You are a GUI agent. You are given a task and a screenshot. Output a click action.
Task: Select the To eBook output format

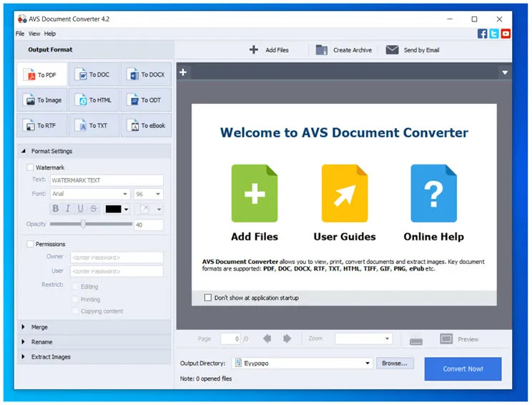(x=147, y=126)
